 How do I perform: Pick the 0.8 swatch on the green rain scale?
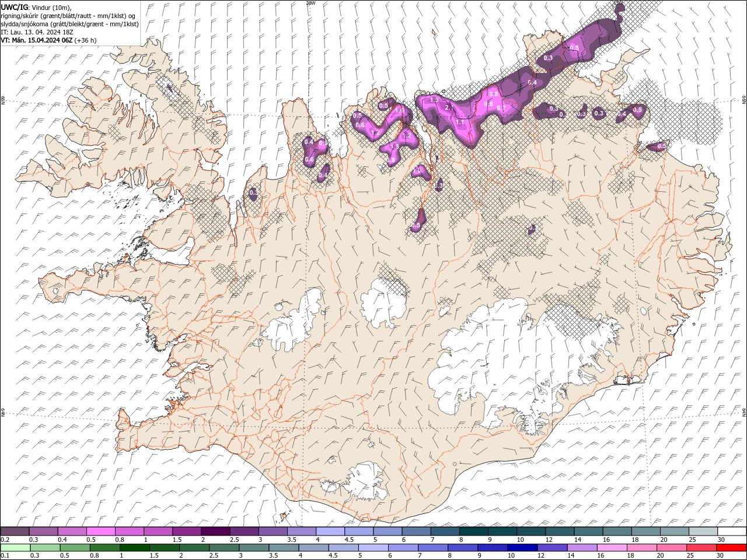[104, 547]
